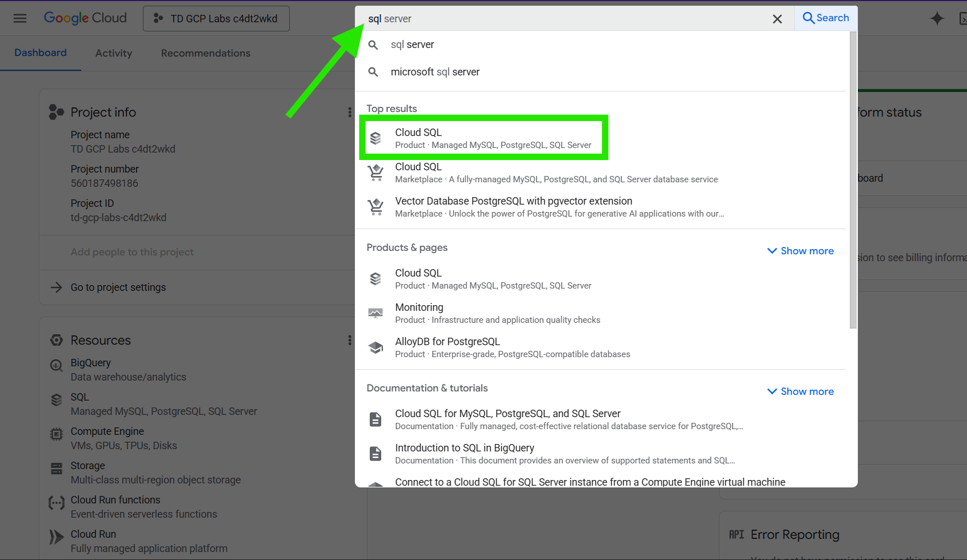Click the Gemini sparkle icon
Screen dimensions: 967x560
point(937,19)
